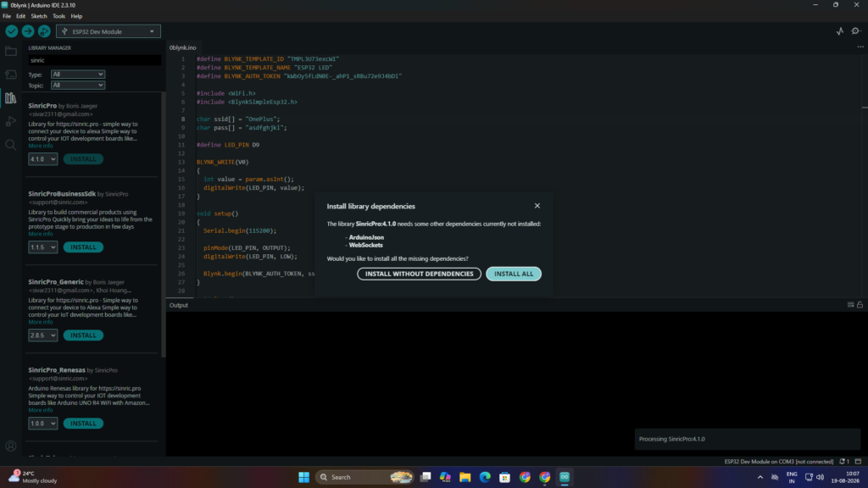This screenshot has width=868, height=488.
Task: Click the volume icon in system tray
Action: (820, 477)
